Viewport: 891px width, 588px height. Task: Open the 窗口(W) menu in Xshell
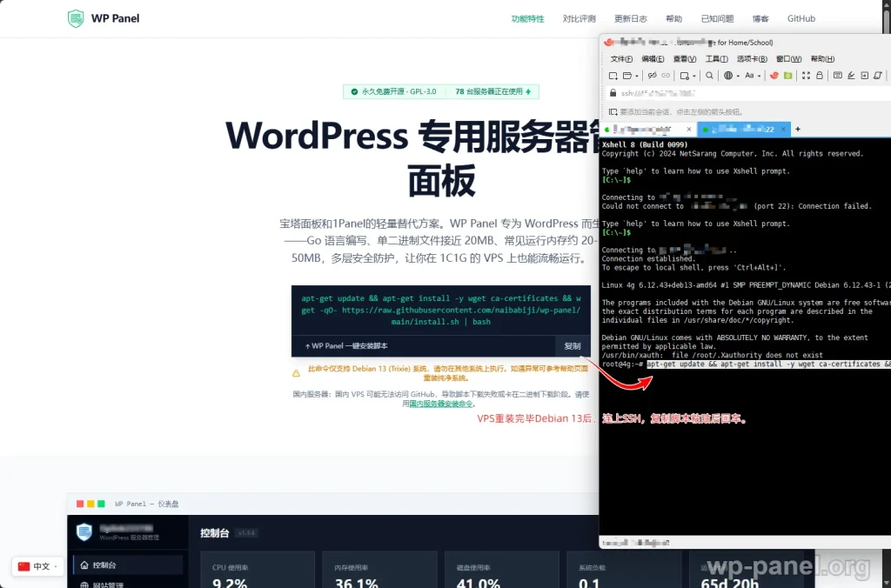788,59
